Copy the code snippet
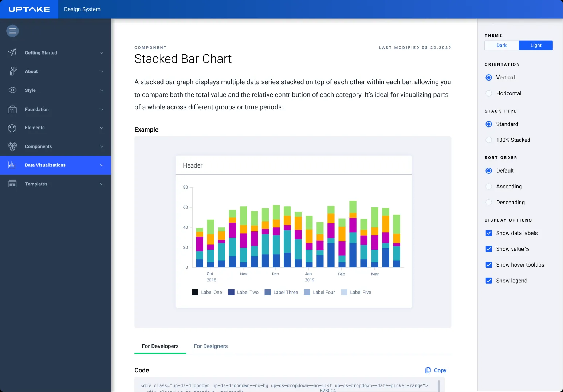This screenshot has width=563, height=392. tap(436, 370)
